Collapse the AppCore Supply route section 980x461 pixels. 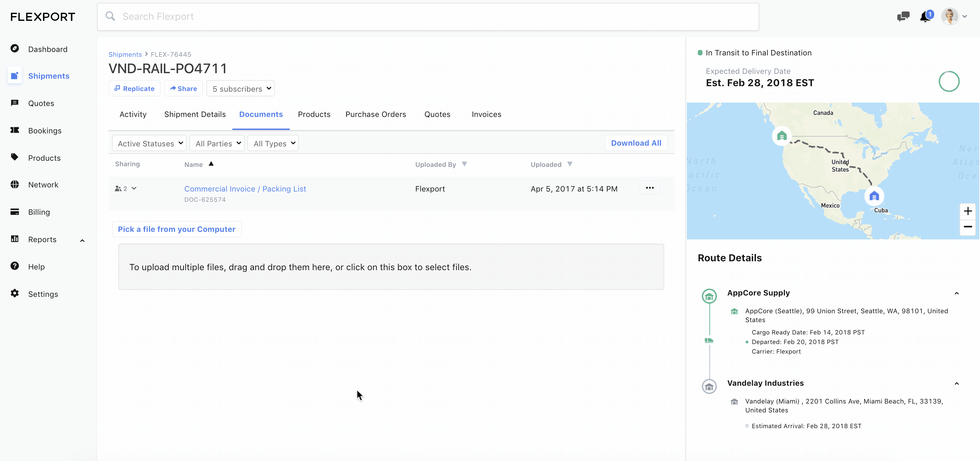click(956, 293)
